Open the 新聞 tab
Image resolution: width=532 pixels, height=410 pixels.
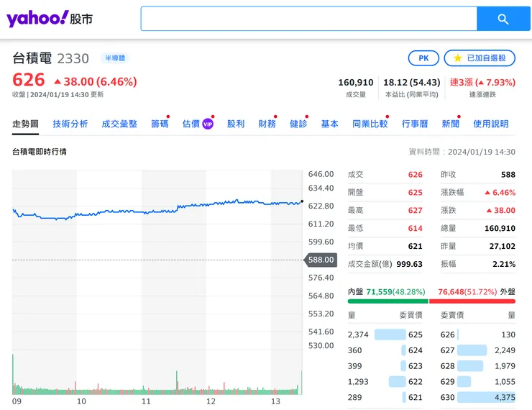pos(450,124)
